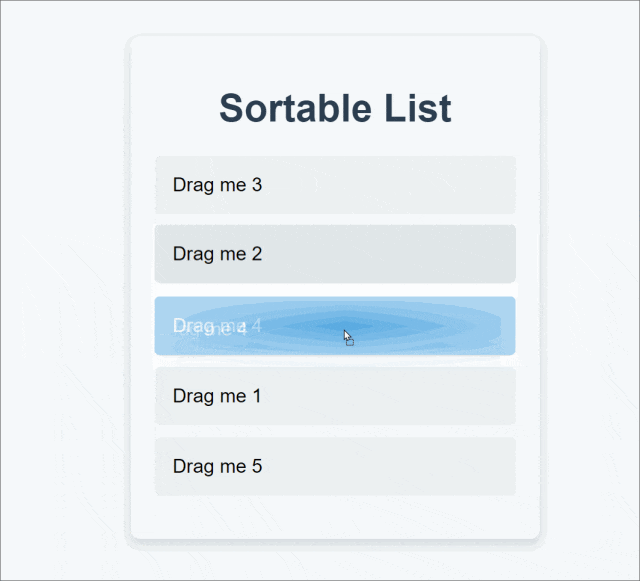Click the text label "Drag me 1"
The height and width of the screenshot is (581, 640).
click(217, 396)
